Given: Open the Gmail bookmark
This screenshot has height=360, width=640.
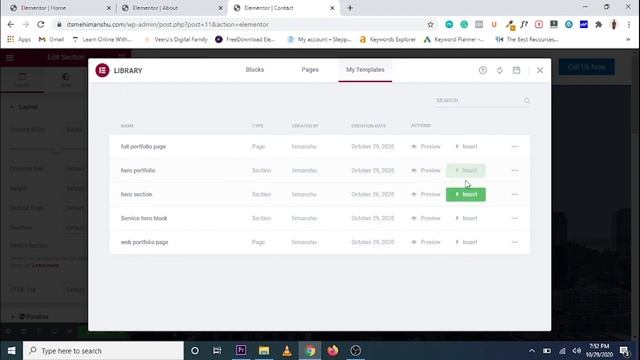Looking at the screenshot, I should point(51,40).
